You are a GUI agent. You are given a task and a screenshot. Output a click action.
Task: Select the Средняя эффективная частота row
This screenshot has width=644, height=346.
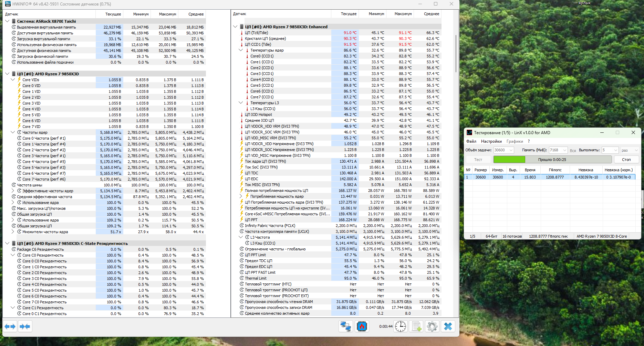point(105,196)
